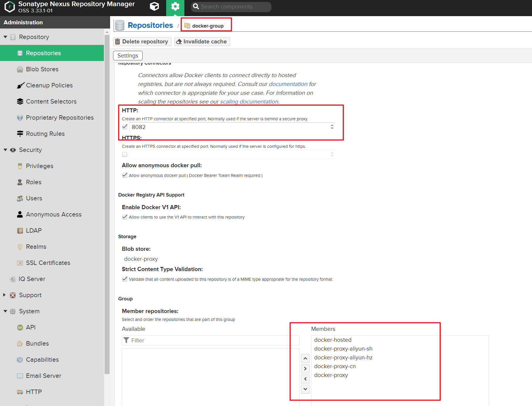
Task: Click the HTTP port spinner arrows
Action: tap(332, 127)
